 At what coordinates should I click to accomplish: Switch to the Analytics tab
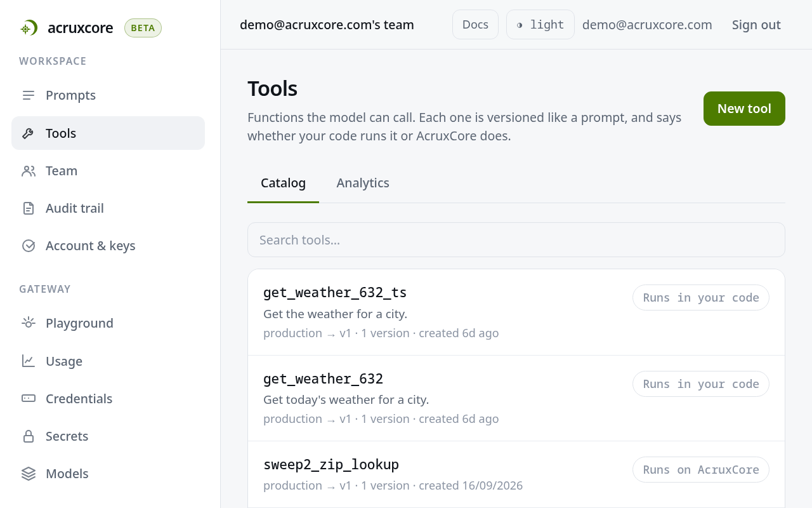(x=363, y=183)
